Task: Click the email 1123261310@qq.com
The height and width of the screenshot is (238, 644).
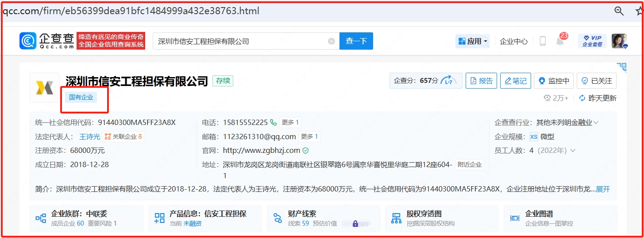Action: [259, 137]
